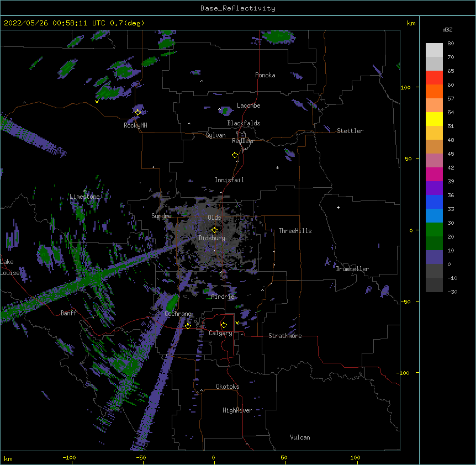The height and width of the screenshot is (465, 476).
Task: Select the royal blue swatch in legend
Action: coord(434,202)
